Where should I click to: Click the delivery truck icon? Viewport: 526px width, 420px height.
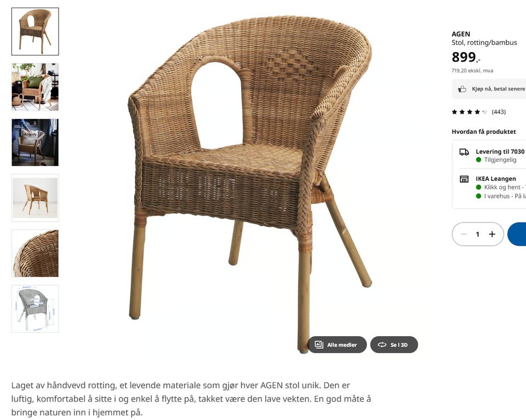coord(464,152)
